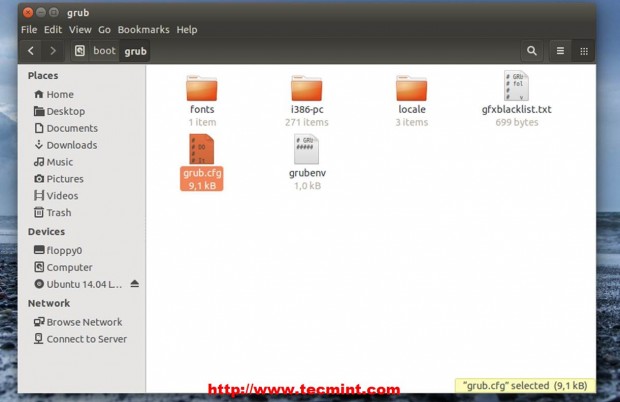Click the Home house icon in sidebar

click(39, 94)
